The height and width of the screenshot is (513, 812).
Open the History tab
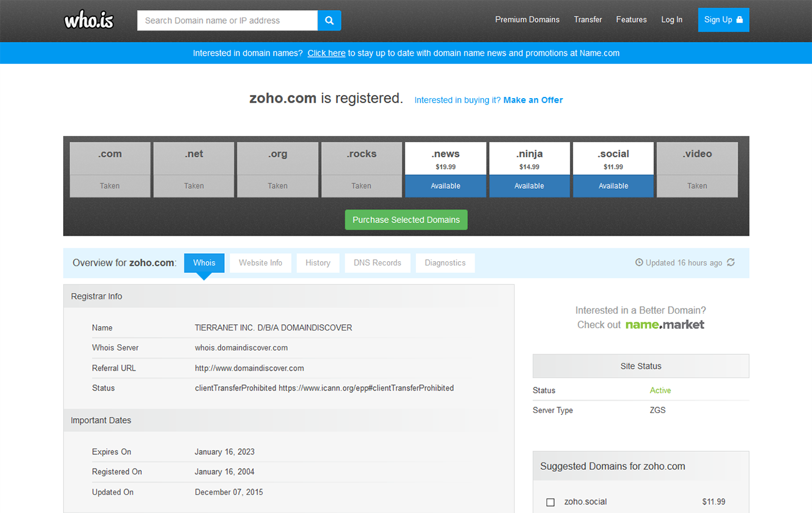pyautogui.click(x=318, y=262)
